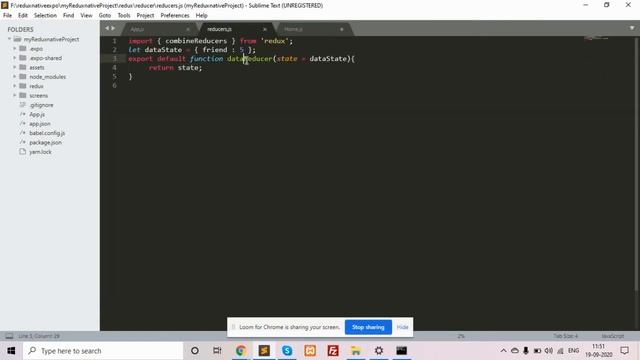640x360 pixels.
Task: Close the reducers.js tab
Action: (x=264, y=29)
